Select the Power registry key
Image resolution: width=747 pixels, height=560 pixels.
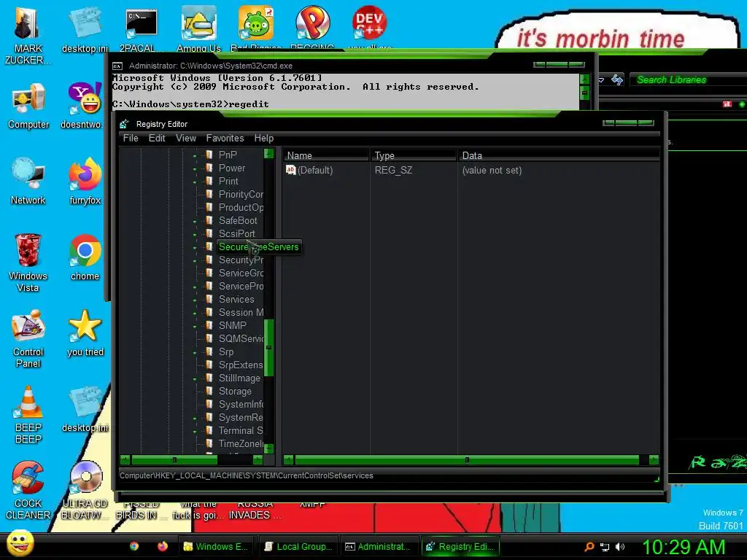click(231, 168)
